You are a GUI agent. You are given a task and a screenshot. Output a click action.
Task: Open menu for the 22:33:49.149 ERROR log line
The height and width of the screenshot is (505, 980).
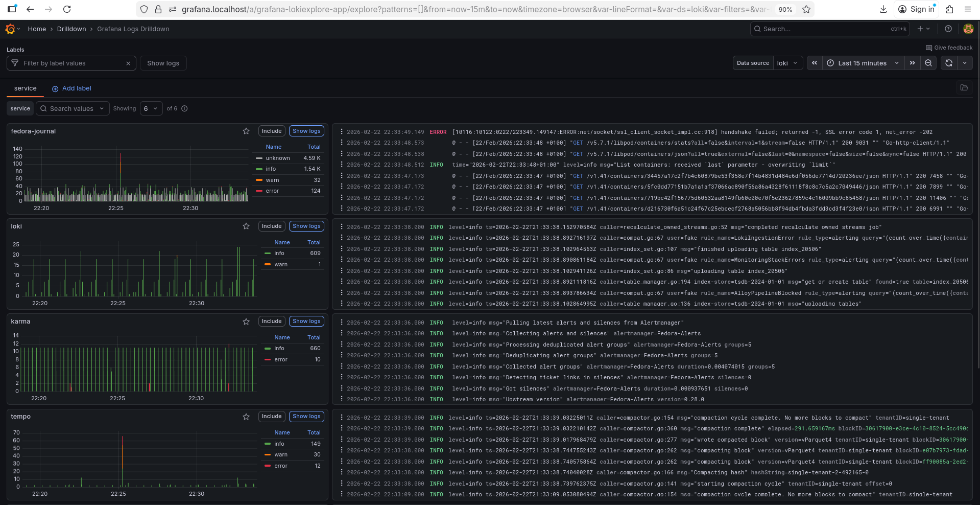pyautogui.click(x=342, y=132)
